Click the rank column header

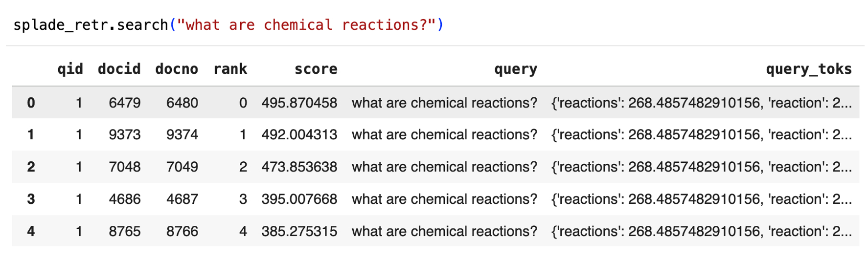230,69
